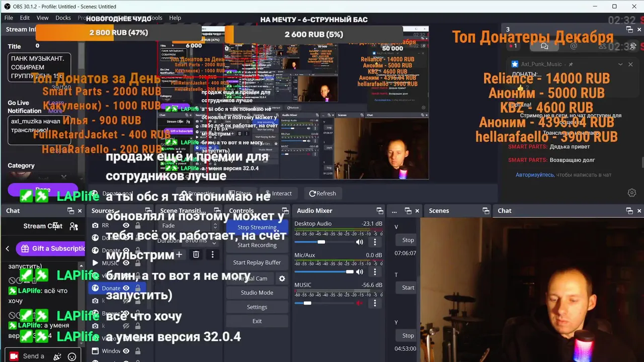Click Start Replay Buffer button
Image resolution: width=644 pixels, height=362 pixels.
[257, 262]
